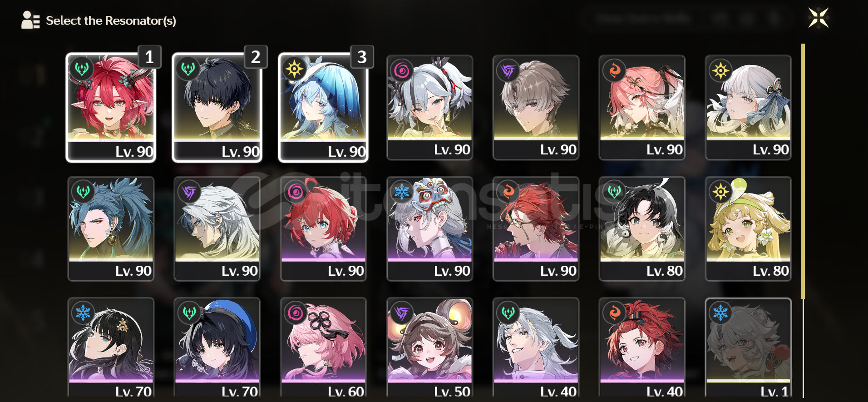868x402 pixels.
Task: Select the brown-haired male Lv. 90 Resonator
Action: click(x=536, y=108)
